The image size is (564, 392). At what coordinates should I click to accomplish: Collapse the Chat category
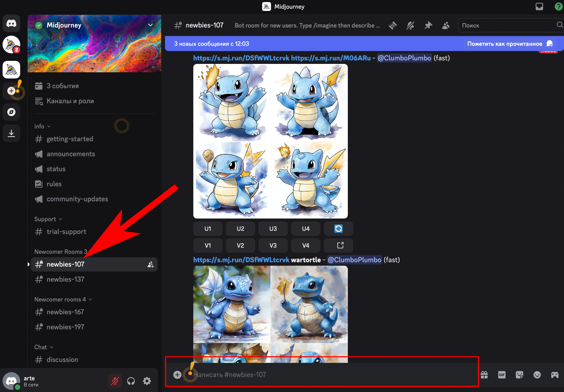tap(44, 347)
